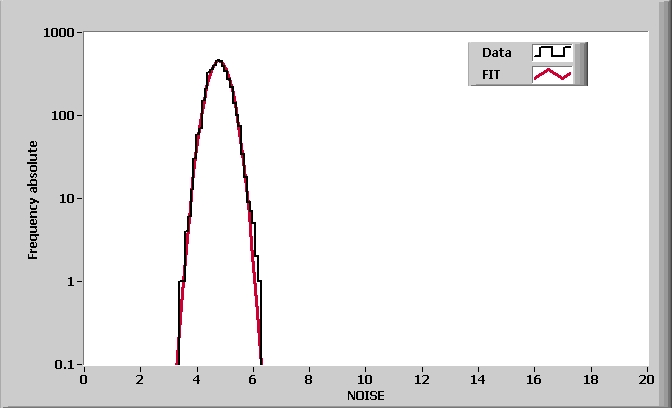The image size is (672, 408).
Task: Click the 1 y-axis tick label
Action: point(72,282)
